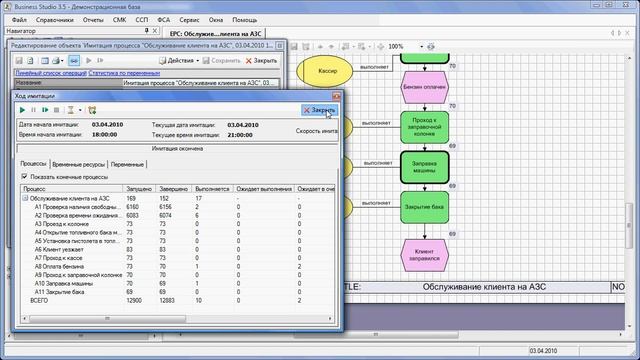Open the Помощь menu
This screenshot has height=360, width=640.
tap(244, 20)
